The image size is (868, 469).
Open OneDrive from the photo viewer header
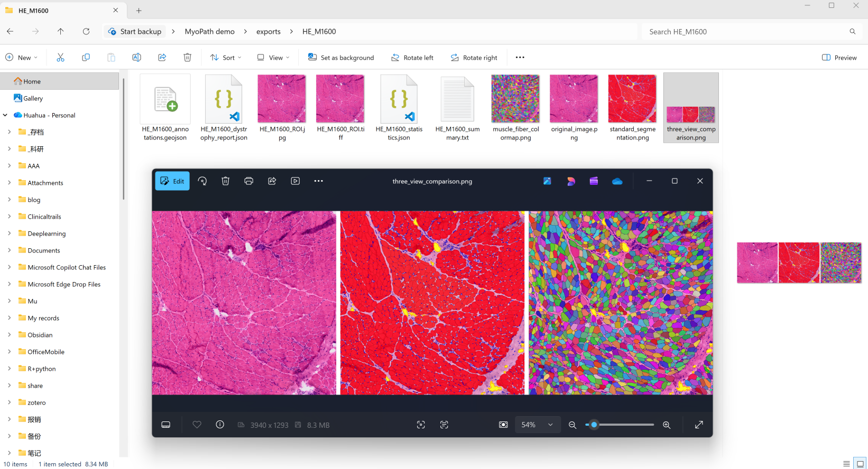click(x=617, y=181)
